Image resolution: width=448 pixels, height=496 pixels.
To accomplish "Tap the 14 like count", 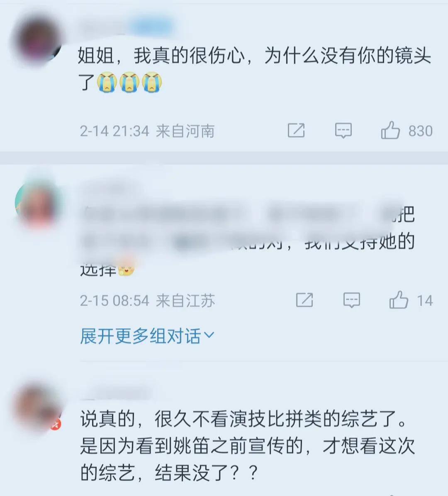I will point(425,301).
